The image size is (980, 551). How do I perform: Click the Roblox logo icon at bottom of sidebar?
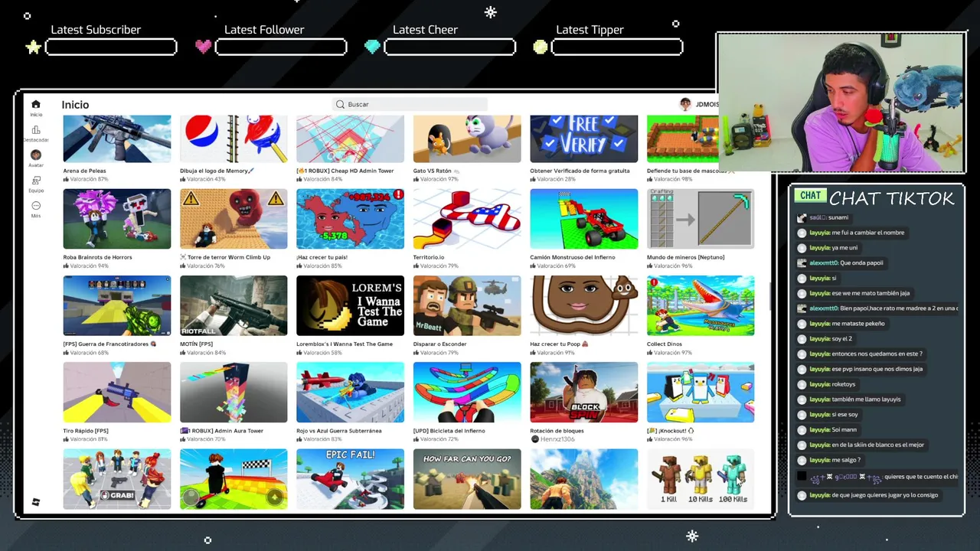tap(35, 502)
